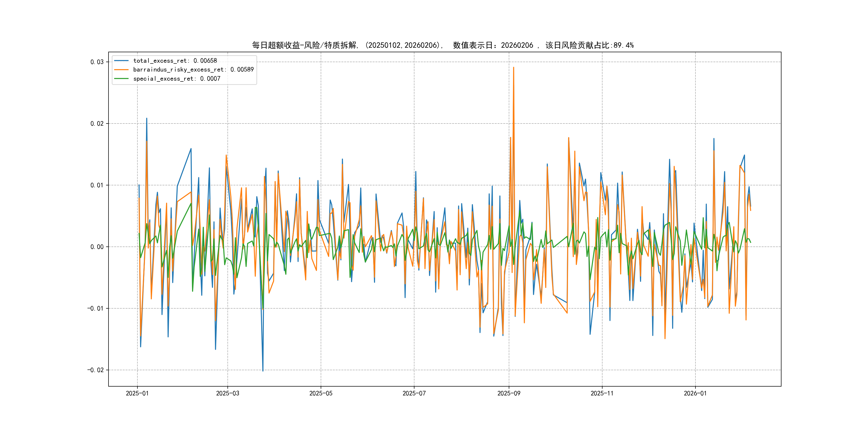Click the 2025-05 x-axis tick label
The height and width of the screenshot is (434, 868).
pyautogui.click(x=321, y=393)
